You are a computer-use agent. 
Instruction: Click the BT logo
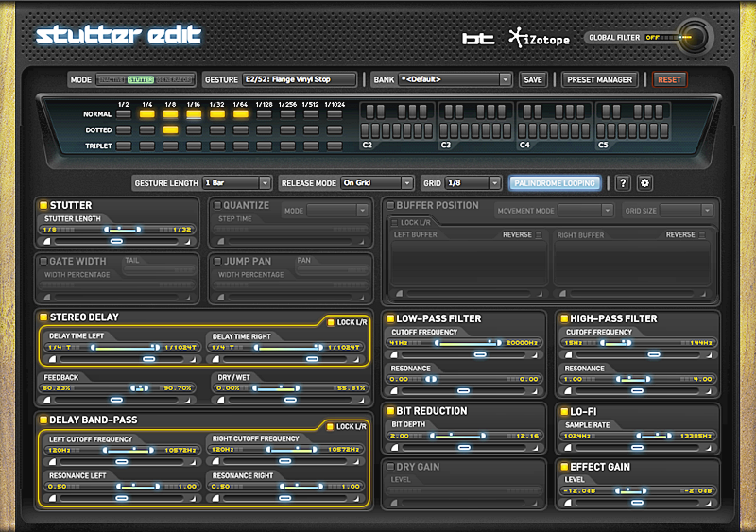click(478, 39)
